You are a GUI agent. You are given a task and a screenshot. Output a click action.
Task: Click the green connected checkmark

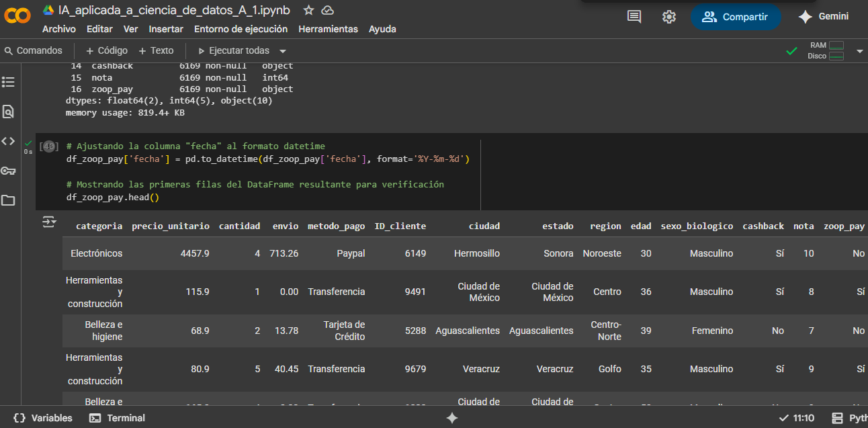(792, 51)
